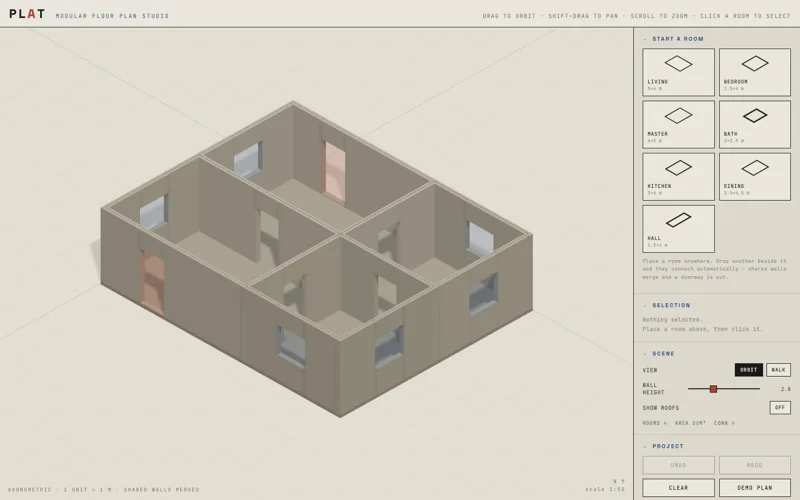Viewport: 800px width, 500px height.
Task: Click the 'Modular Floor Plan Studio' subtitle
Action: coord(112,16)
